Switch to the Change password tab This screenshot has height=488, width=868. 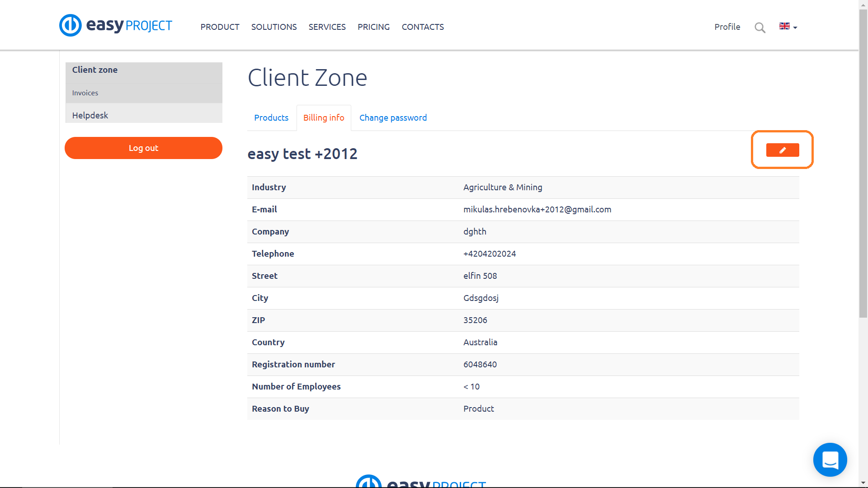coord(393,118)
